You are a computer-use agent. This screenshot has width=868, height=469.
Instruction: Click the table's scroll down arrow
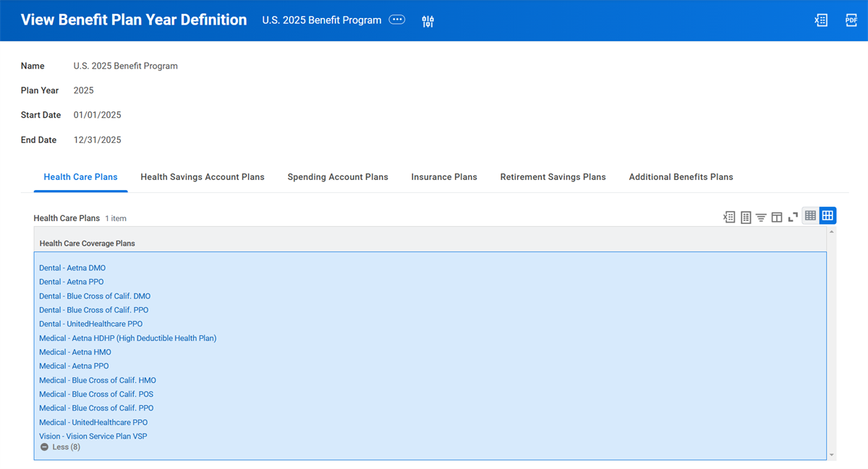[831, 455]
